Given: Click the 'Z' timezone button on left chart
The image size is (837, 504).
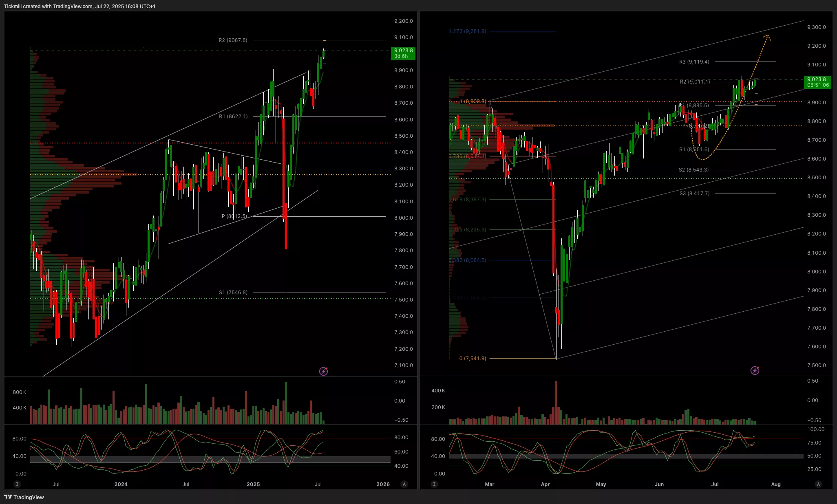Looking at the screenshot, I should coord(17,484).
